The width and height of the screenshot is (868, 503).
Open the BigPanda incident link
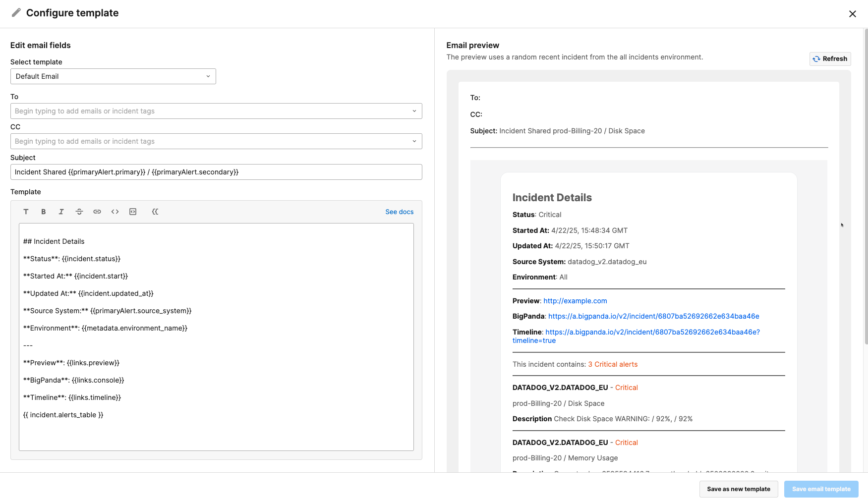pos(653,316)
